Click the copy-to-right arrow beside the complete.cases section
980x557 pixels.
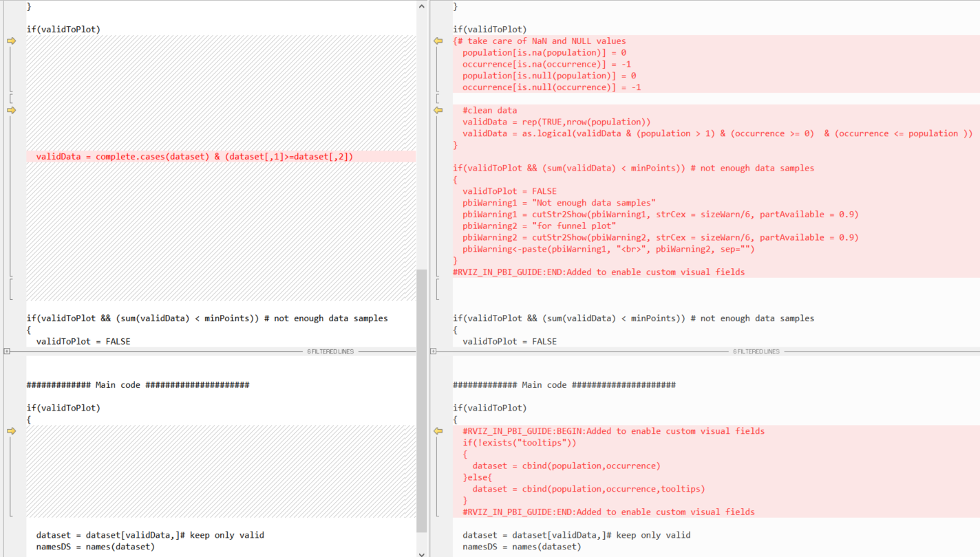coord(11,110)
